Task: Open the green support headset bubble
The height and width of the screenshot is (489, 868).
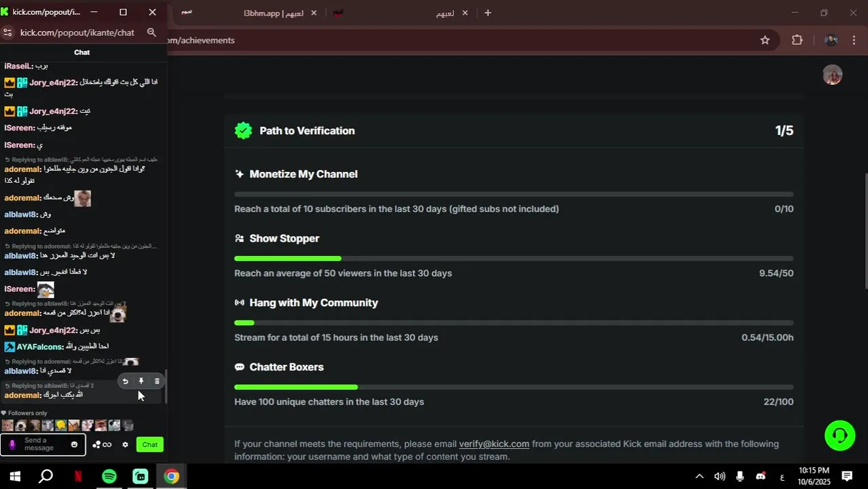Action: coord(839,435)
